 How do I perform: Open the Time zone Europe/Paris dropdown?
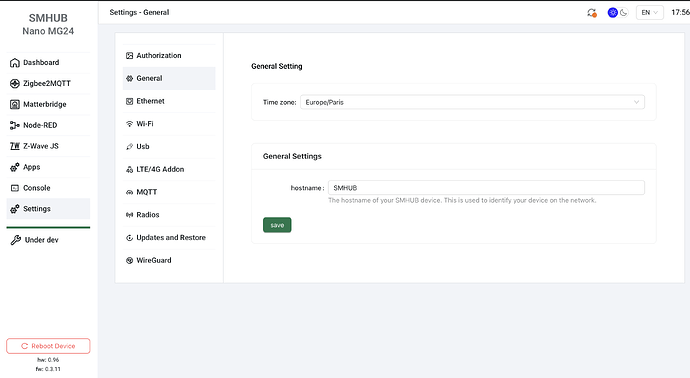coord(472,102)
